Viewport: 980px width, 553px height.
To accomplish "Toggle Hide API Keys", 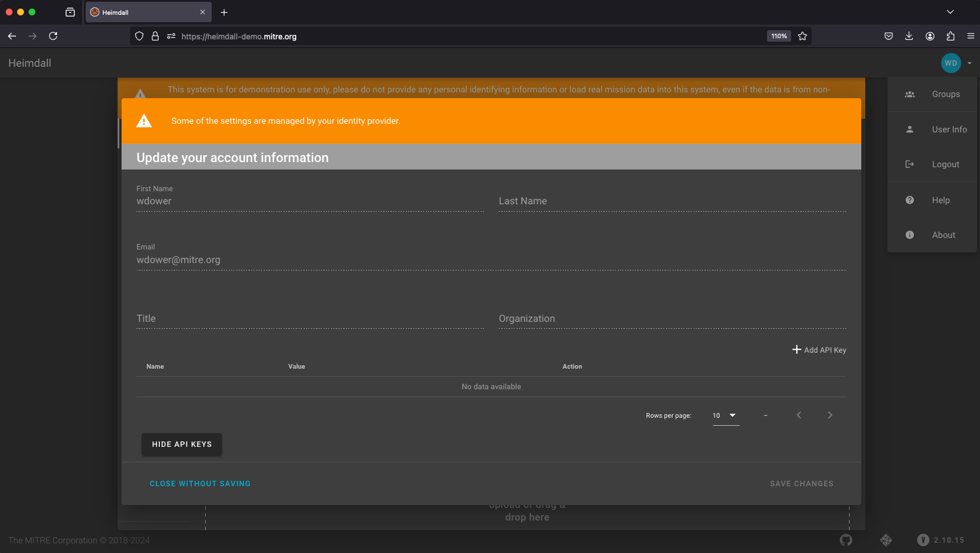I will pyautogui.click(x=182, y=444).
